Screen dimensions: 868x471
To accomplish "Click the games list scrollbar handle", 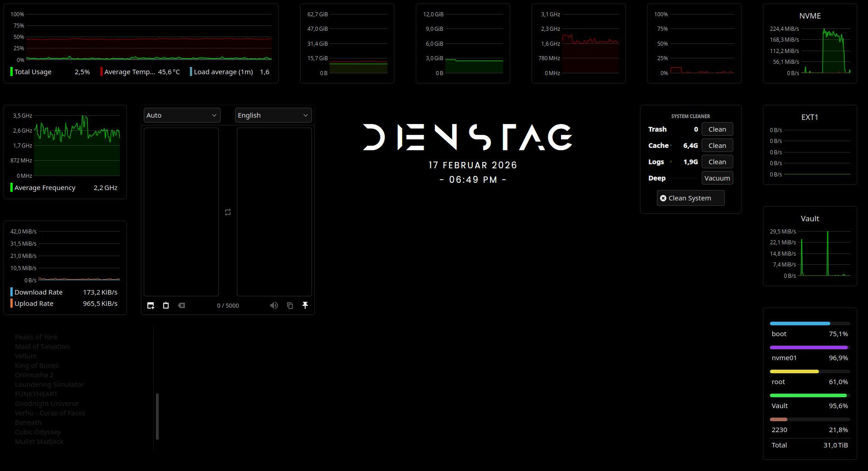I will (157, 416).
